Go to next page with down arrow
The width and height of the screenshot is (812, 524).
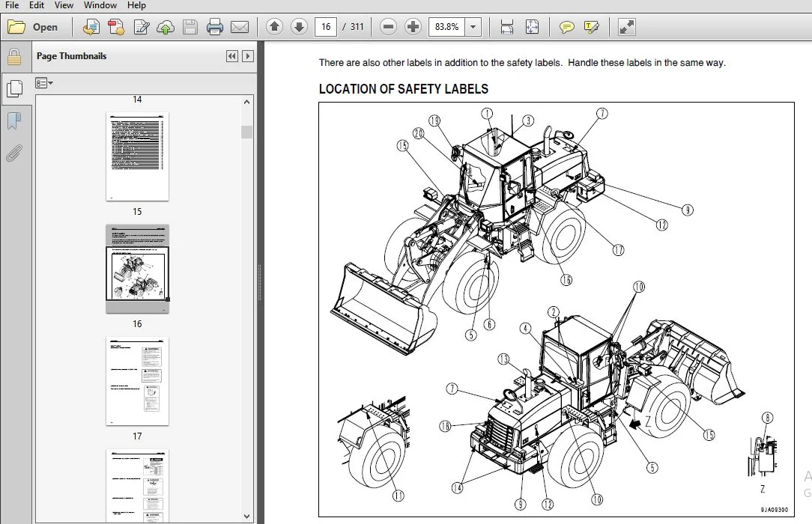point(300,26)
